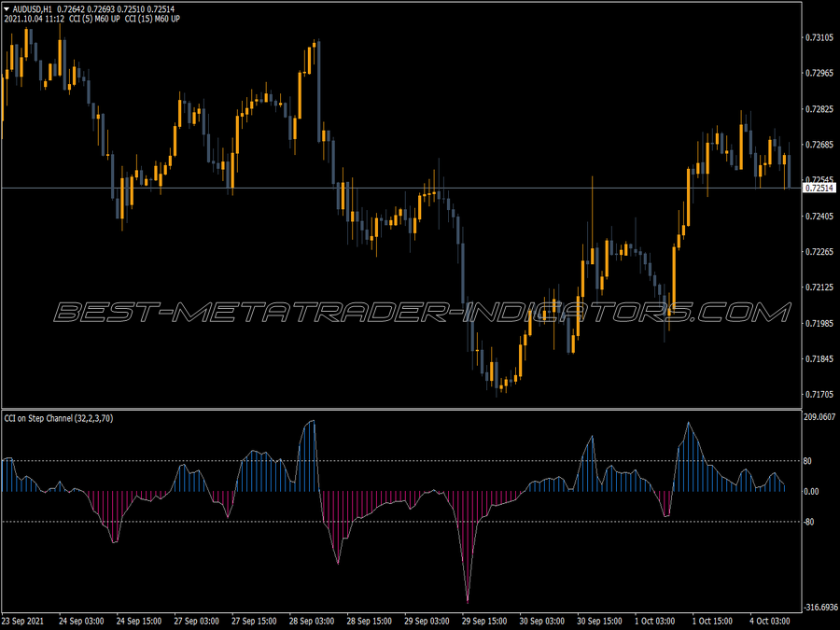The width and height of the screenshot is (840, 630).
Task: Click the 29 Sep 03:00 time label
Action: (427, 621)
